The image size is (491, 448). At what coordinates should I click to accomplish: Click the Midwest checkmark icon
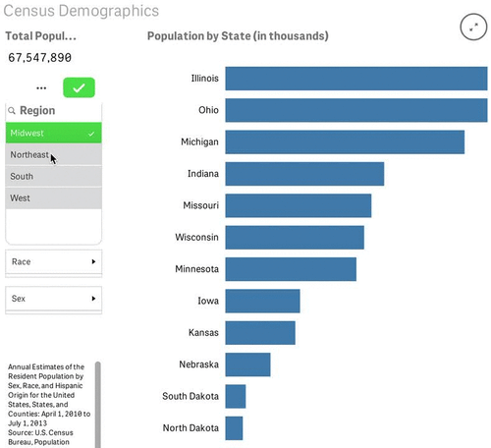(91, 134)
